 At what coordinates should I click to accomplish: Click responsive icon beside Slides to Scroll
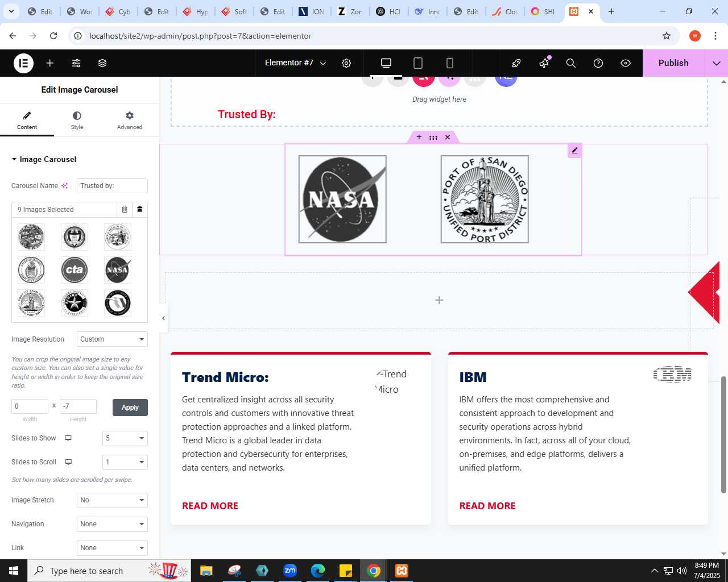pyautogui.click(x=68, y=462)
